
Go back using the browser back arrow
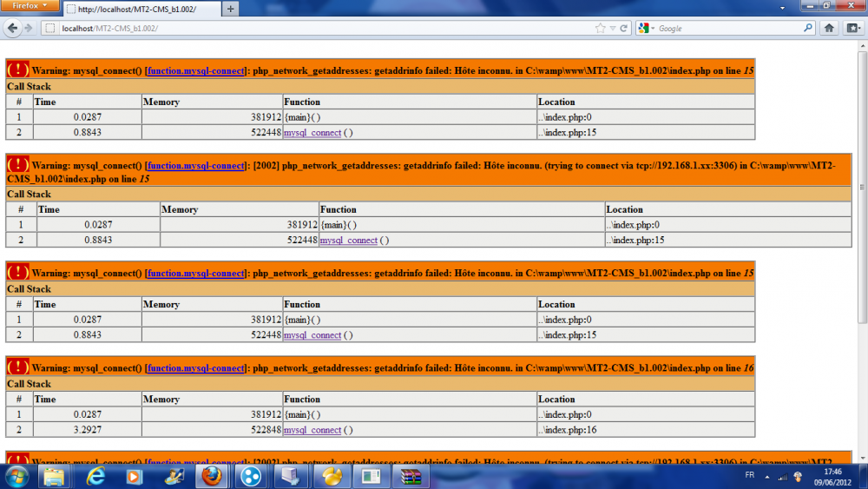pos(12,28)
